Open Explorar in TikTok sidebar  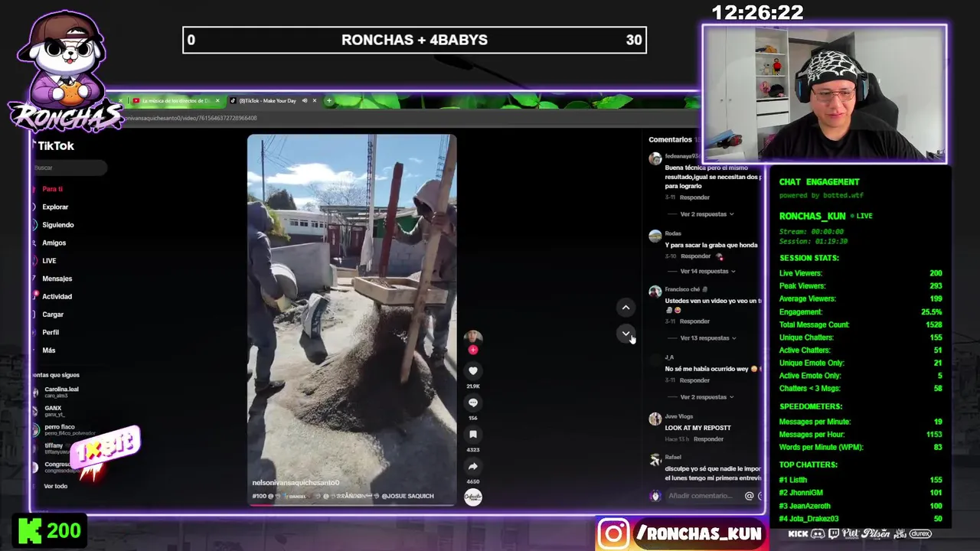[x=55, y=207]
